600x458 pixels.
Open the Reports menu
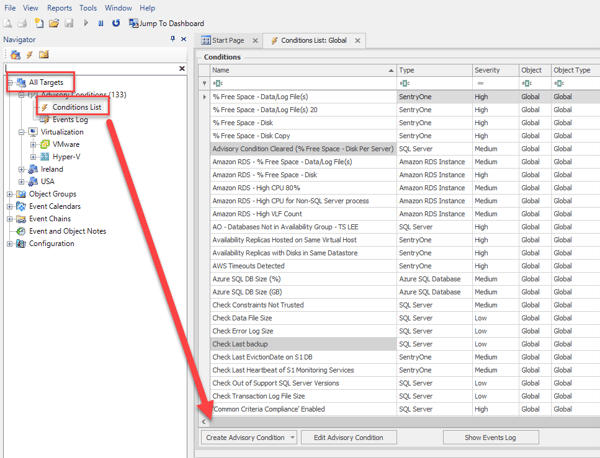point(59,8)
